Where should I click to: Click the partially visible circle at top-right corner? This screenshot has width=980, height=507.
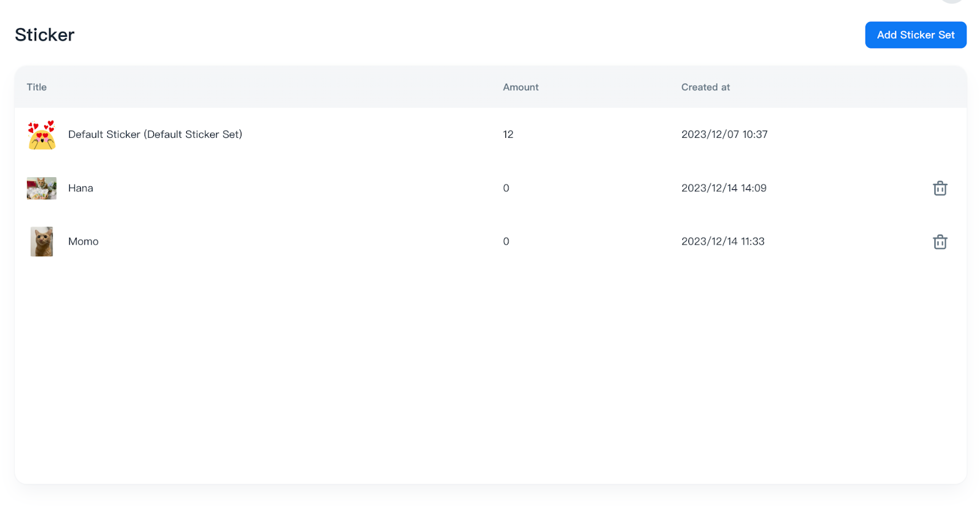click(x=952, y=2)
